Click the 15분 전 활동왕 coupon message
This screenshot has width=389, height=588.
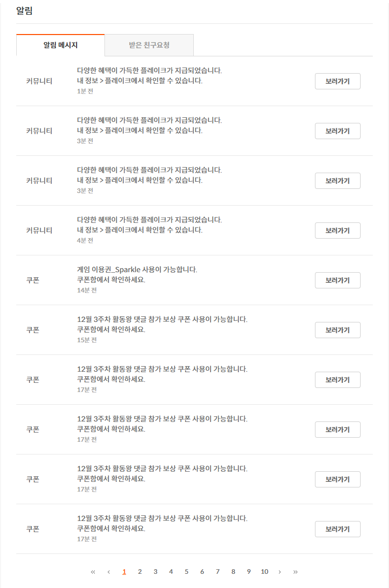pos(162,319)
